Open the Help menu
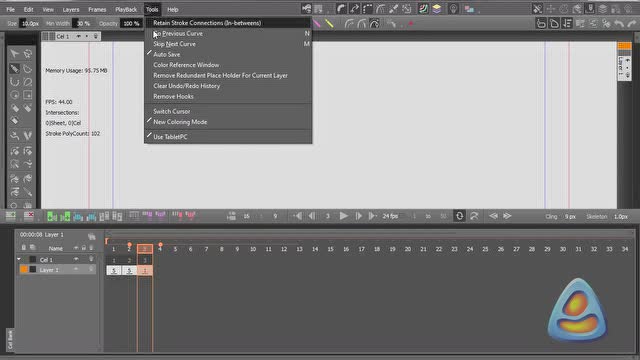 coord(173,9)
